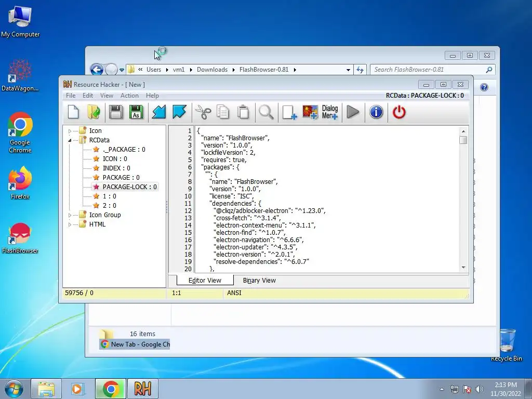This screenshot has height=399, width=532.
Task: Open Explorer address bar history dropdown
Action: pyautogui.click(x=348, y=70)
